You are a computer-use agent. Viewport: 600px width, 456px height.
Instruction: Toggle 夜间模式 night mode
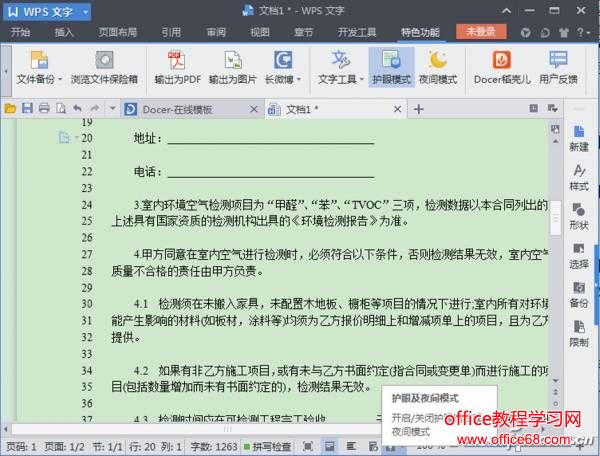coord(438,67)
